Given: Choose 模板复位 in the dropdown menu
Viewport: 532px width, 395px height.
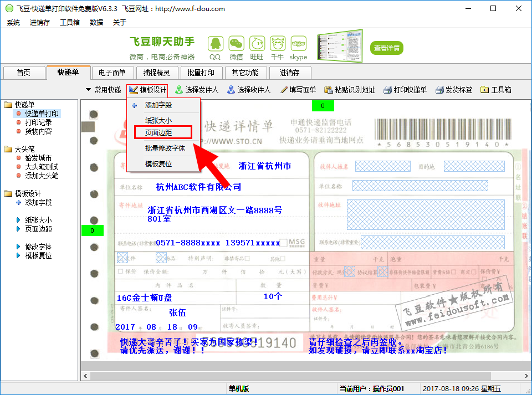Looking at the screenshot, I should click(163, 164).
